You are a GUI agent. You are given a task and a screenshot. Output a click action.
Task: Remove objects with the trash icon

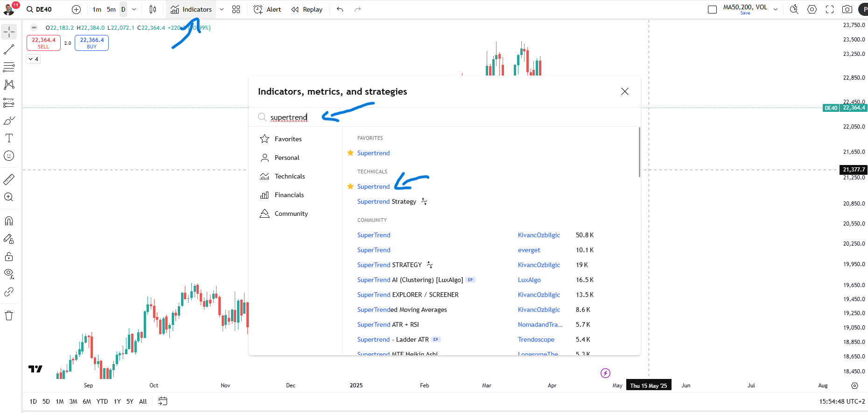click(x=9, y=316)
